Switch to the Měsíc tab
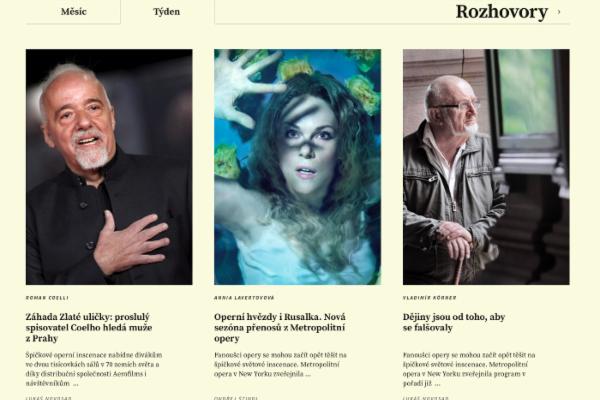 click(73, 11)
